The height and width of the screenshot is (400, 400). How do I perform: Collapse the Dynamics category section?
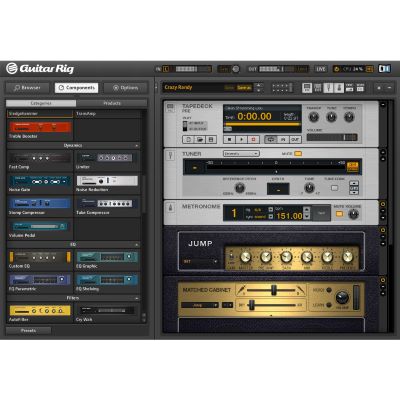137,146
